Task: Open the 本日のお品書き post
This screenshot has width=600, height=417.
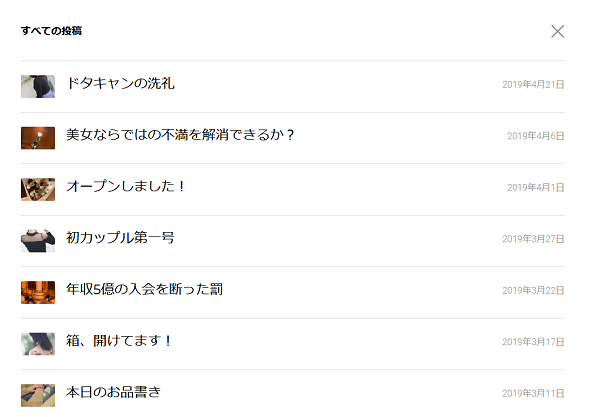Action: click(x=113, y=392)
